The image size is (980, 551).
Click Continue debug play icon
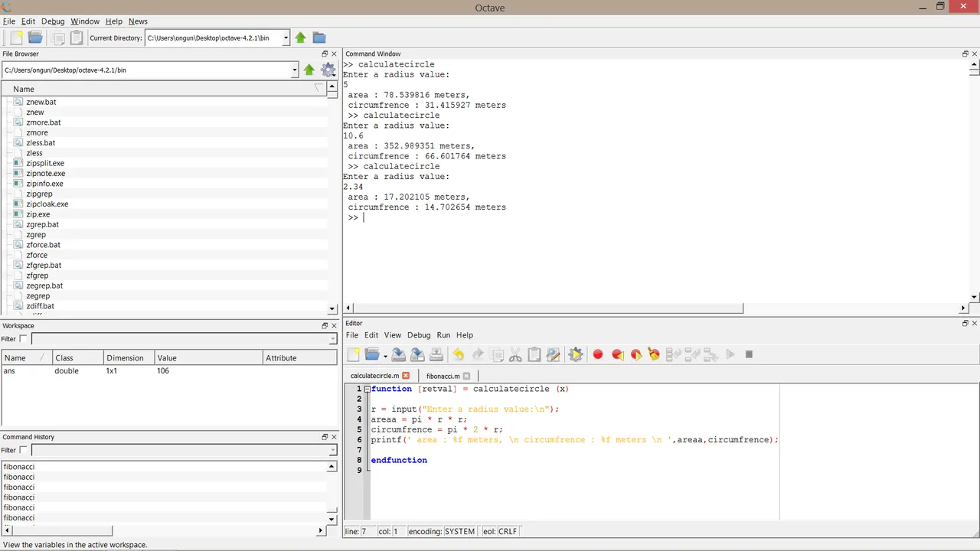click(730, 354)
